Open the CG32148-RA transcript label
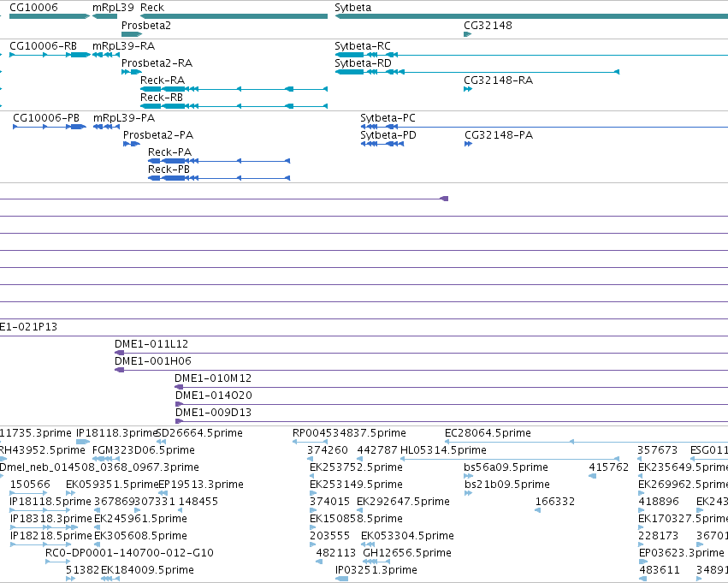The height and width of the screenshot is (583, 728). click(x=498, y=80)
